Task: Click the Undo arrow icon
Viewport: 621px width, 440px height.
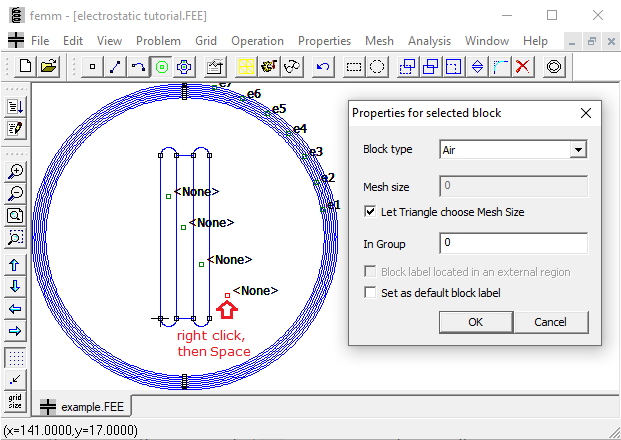Action: tap(322, 67)
